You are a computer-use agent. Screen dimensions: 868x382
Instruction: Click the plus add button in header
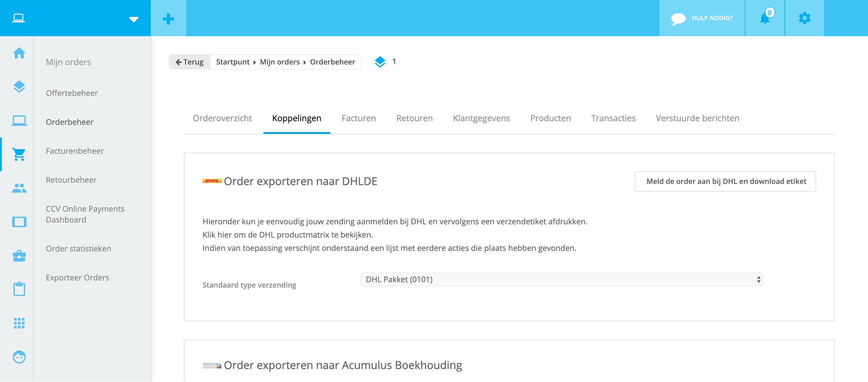[168, 19]
